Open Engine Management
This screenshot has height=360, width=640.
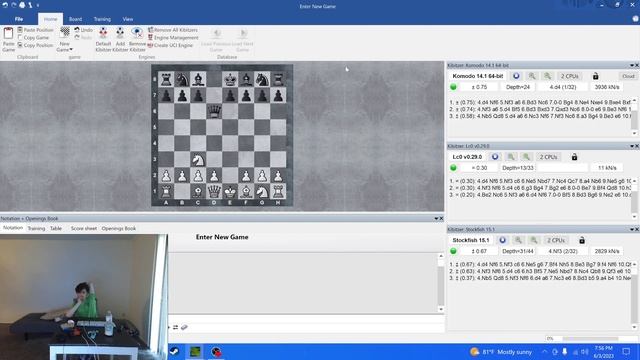pos(173,38)
